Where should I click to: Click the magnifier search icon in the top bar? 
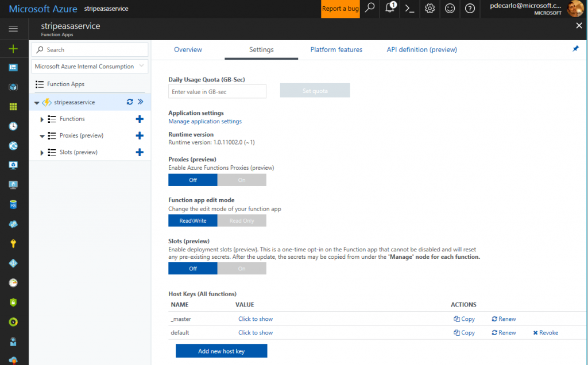tap(370, 8)
